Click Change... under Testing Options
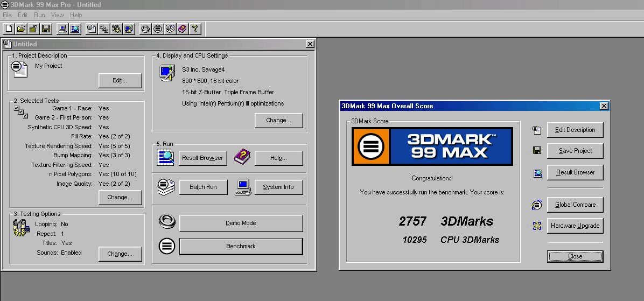The image size is (644, 301). click(120, 254)
